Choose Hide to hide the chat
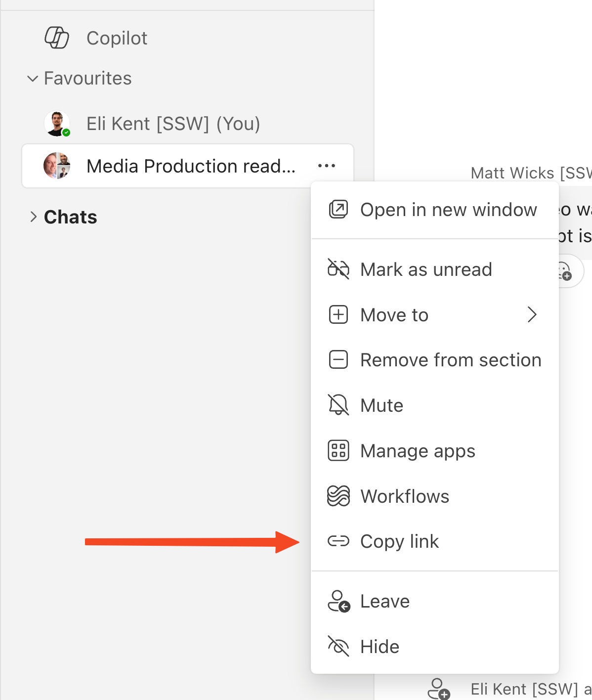Screen dimensions: 592x700 click(435, 647)
